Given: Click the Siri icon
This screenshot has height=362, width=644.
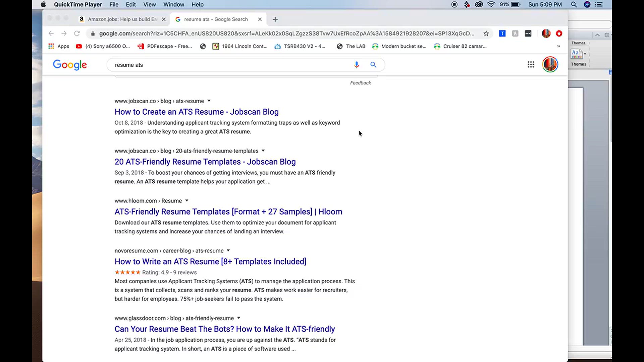Looking at the screenshot, I should (x=587, y=4).
